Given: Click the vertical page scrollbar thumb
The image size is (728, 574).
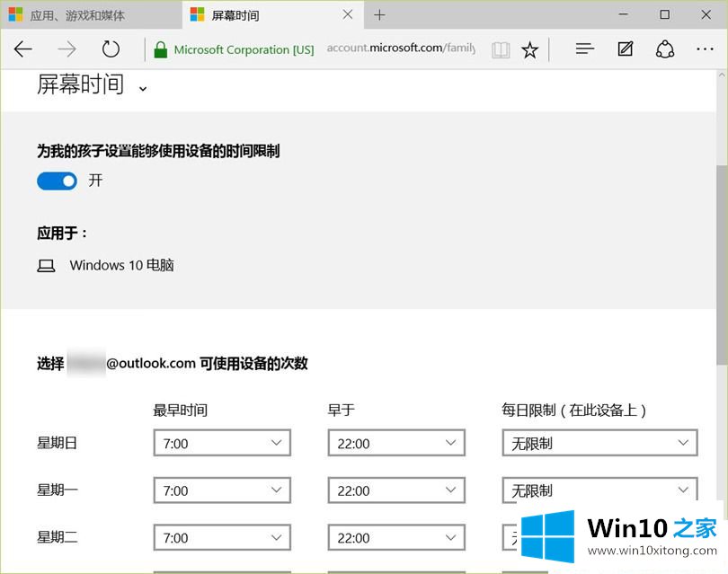Looking at the screenshot, I should click(x=722, y=264).
